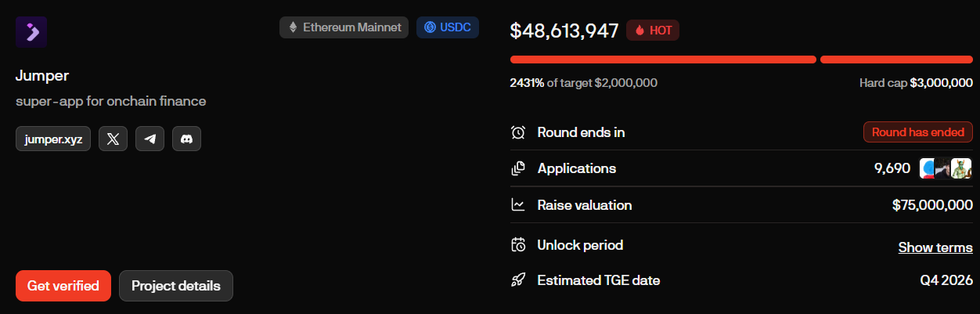The height and width of the screenshot is (314, 980).
Task: Click the Jumper project title
Action: [x=42, y=76]
